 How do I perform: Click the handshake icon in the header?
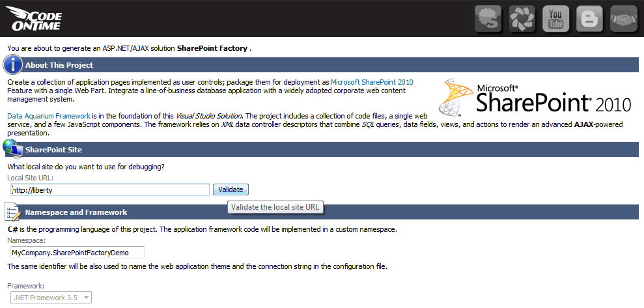point(623,18)
